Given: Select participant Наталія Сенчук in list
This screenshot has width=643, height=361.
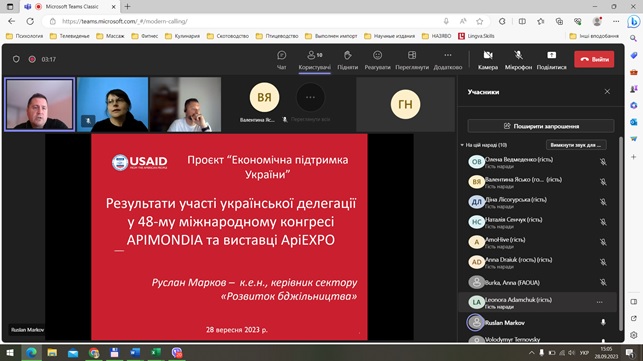Looking at the screenshot, I should (538, 222).
